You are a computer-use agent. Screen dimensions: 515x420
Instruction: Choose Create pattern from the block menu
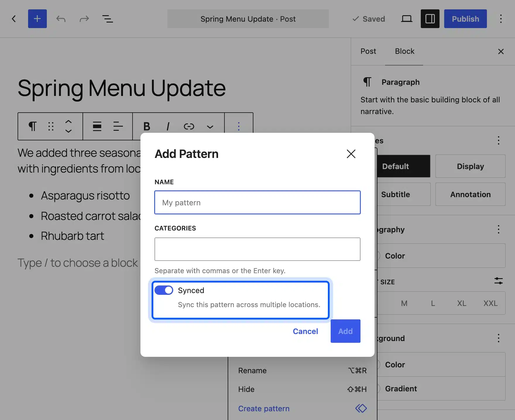tap(303, 409)
